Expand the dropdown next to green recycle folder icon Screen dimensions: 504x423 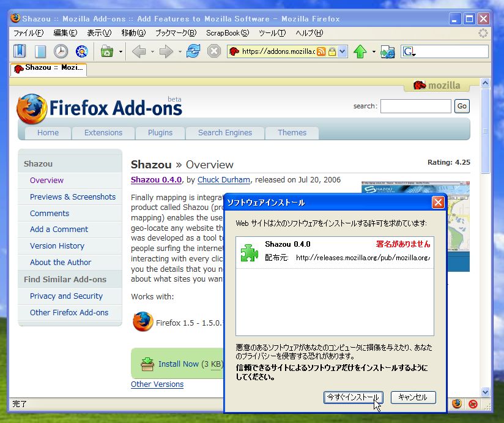[x=120, y=51]
